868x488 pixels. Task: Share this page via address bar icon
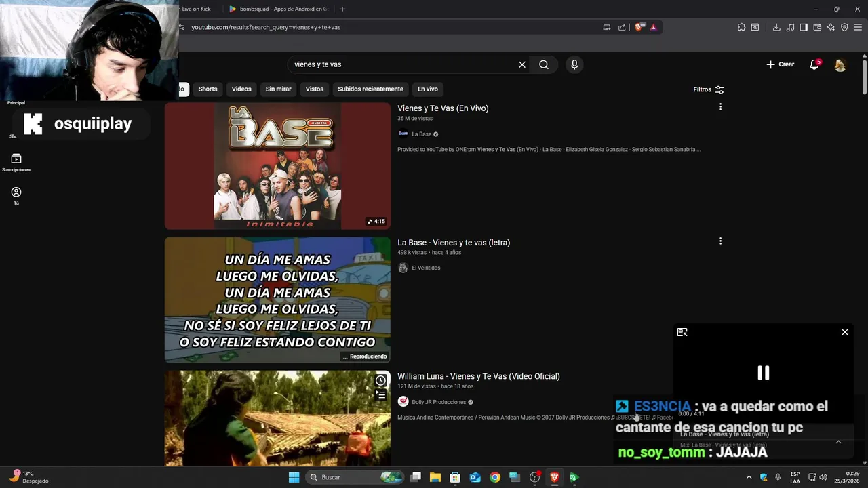pyautogui.click(x=622, y=27)
